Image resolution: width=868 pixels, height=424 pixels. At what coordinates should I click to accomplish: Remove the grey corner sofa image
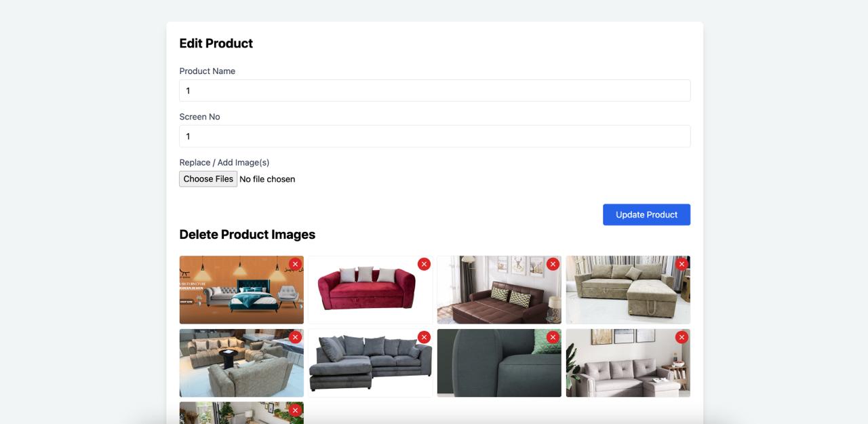click(x=424, y=337)
